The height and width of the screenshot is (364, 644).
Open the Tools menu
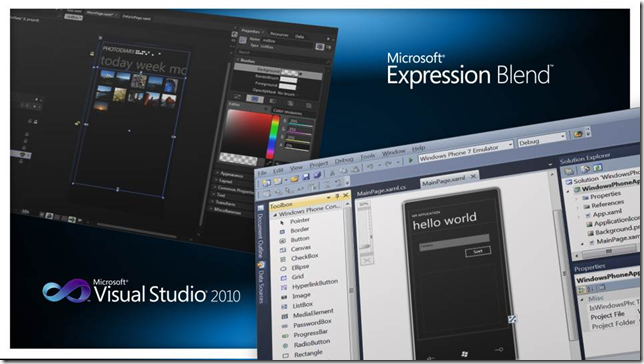[x=368, y=157]
